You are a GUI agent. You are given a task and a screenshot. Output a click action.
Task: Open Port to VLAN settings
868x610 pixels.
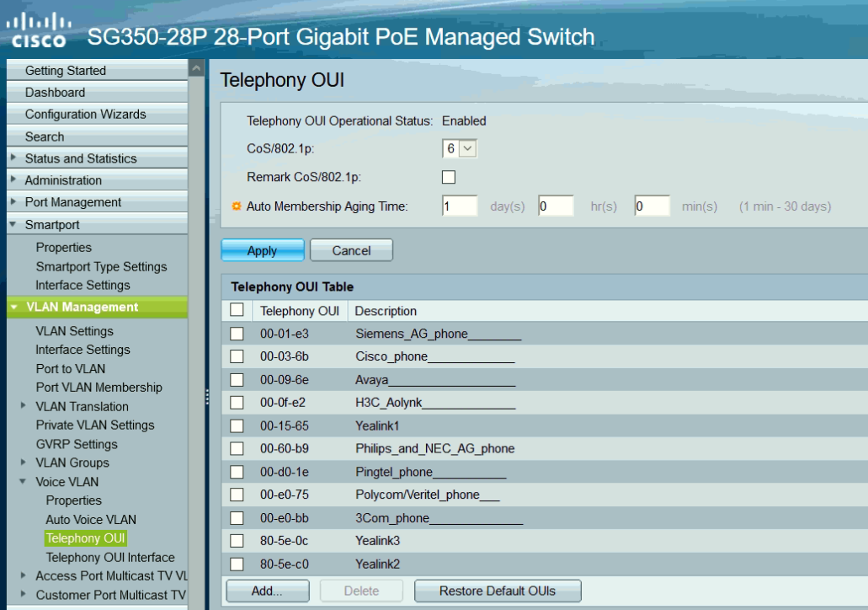(70, 368)
